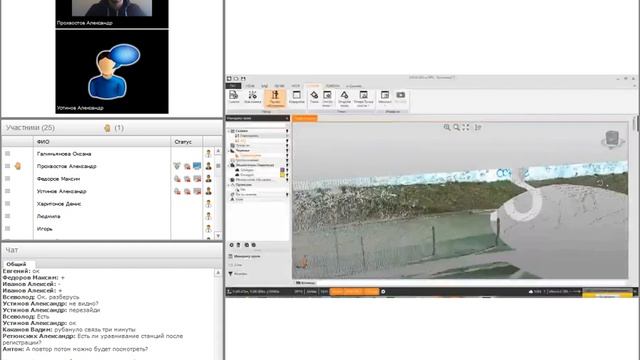
Task: Toggle the microphone icon for Провкостов Александр
Action: point(177,166)
